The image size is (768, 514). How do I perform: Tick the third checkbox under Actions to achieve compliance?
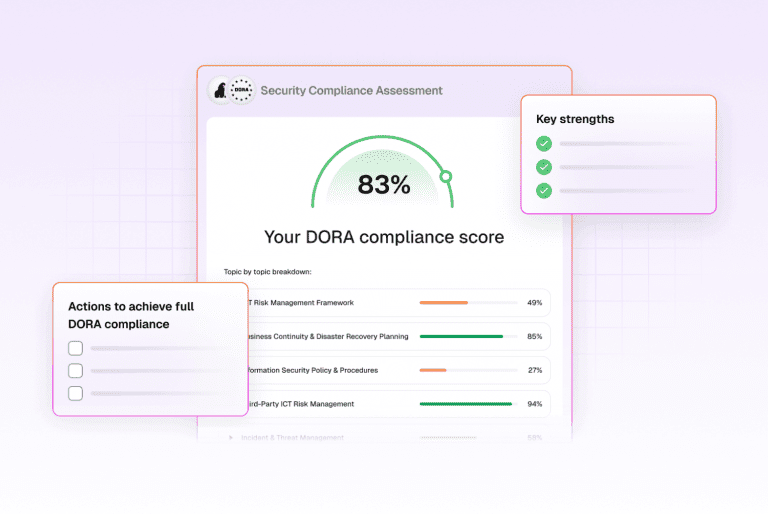click(75, 393)
